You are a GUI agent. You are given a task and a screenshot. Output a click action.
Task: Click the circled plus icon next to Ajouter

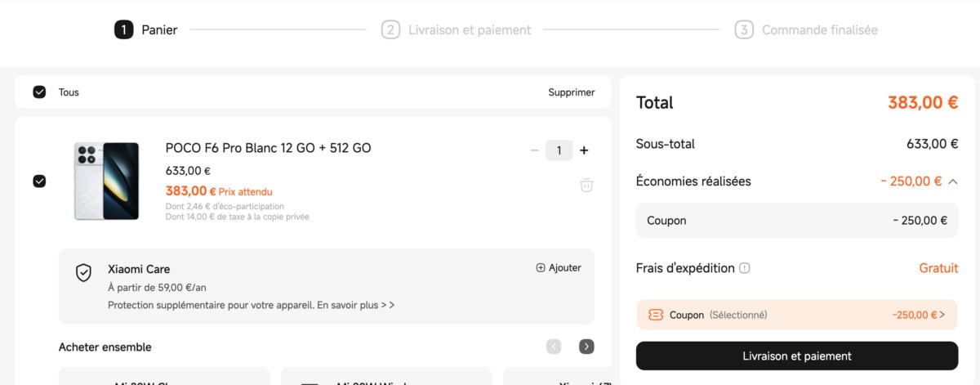(x=540, y=267)
